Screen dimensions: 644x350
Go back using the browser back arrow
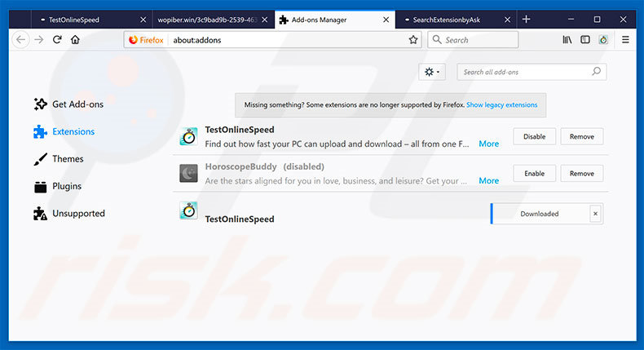click(21, 40)
